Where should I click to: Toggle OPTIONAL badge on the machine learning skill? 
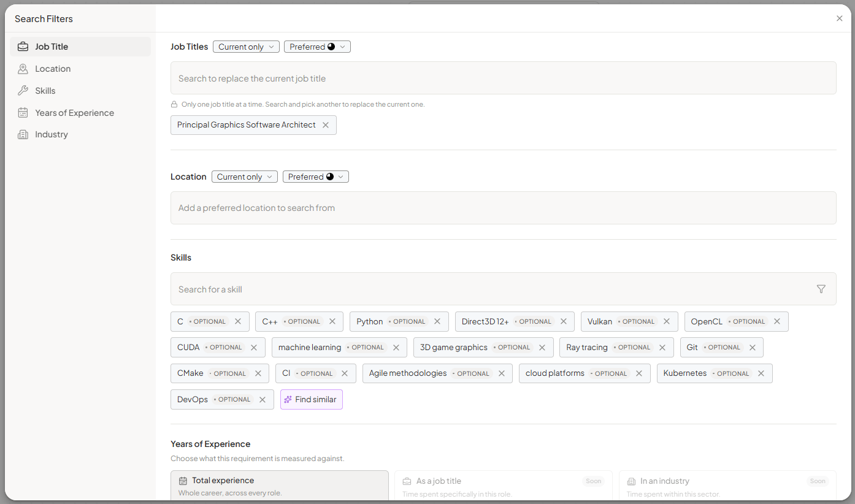pyautogui.click(x=366, y=348)
